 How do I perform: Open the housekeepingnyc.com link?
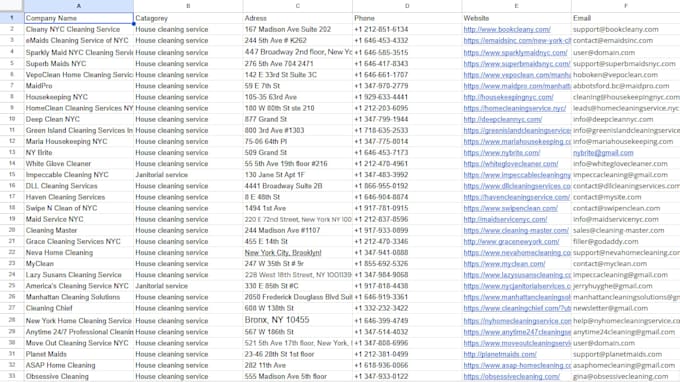click(508, 97)
